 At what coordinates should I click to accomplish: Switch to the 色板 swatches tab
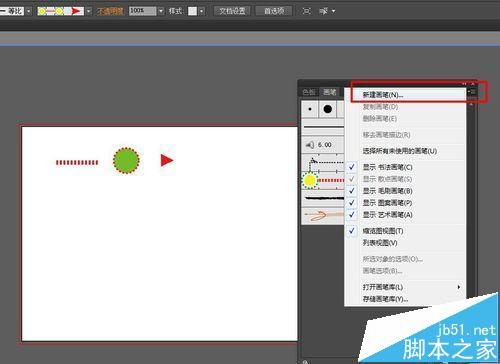coord(309,92)
